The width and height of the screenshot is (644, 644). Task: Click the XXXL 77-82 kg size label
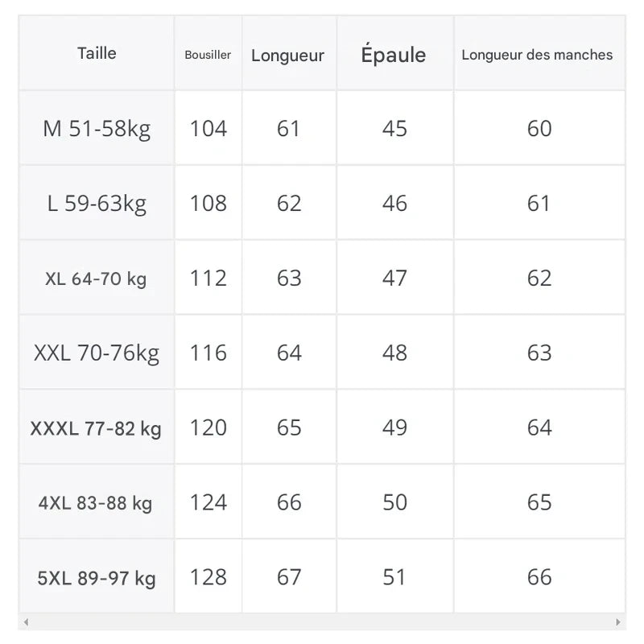[x=97, y=428]
